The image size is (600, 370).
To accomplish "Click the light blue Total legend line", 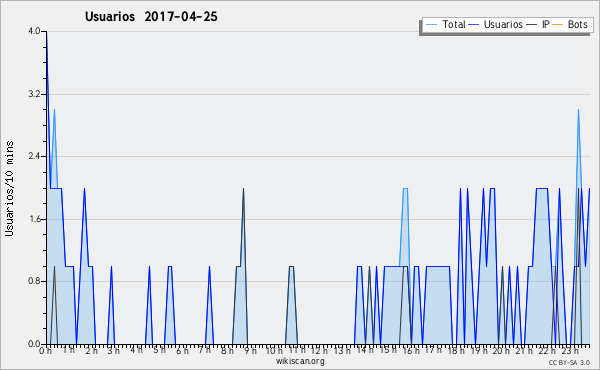I will tap(431, 25).
